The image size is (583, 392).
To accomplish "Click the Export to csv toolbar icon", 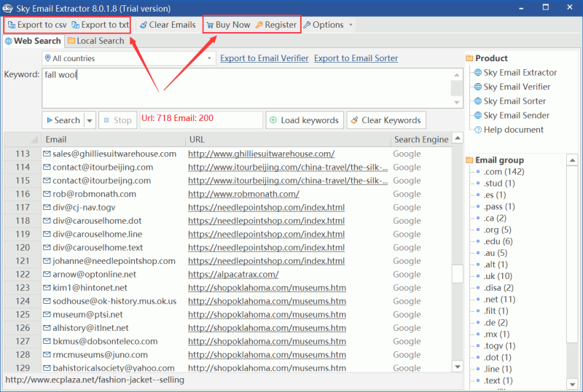I will click(x=12, y=25).
